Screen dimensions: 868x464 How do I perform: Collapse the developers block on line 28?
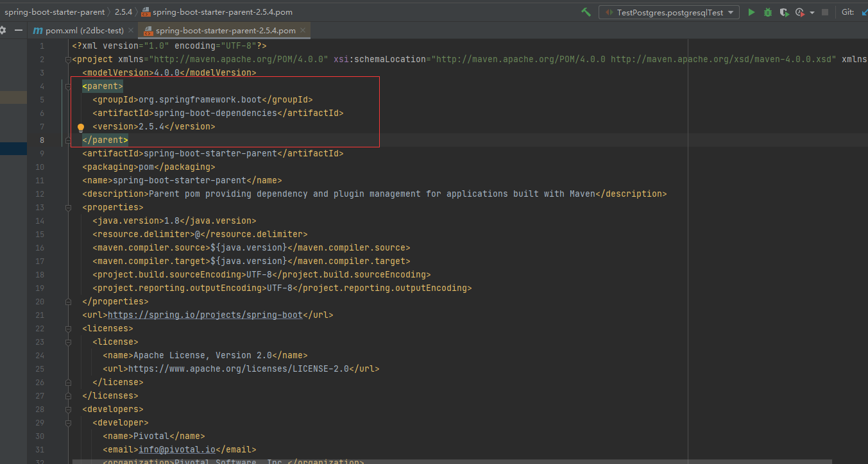(x=68, y=410)
